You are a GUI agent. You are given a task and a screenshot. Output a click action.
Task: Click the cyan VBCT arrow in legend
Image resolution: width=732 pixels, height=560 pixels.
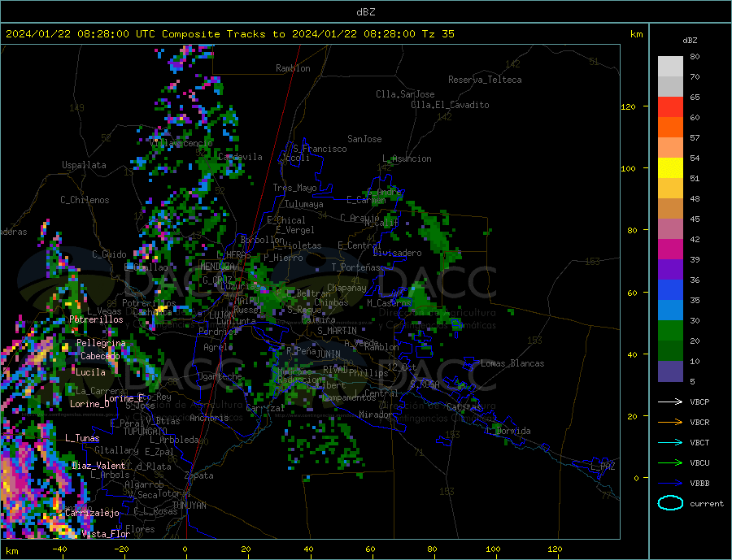[670, 442]
